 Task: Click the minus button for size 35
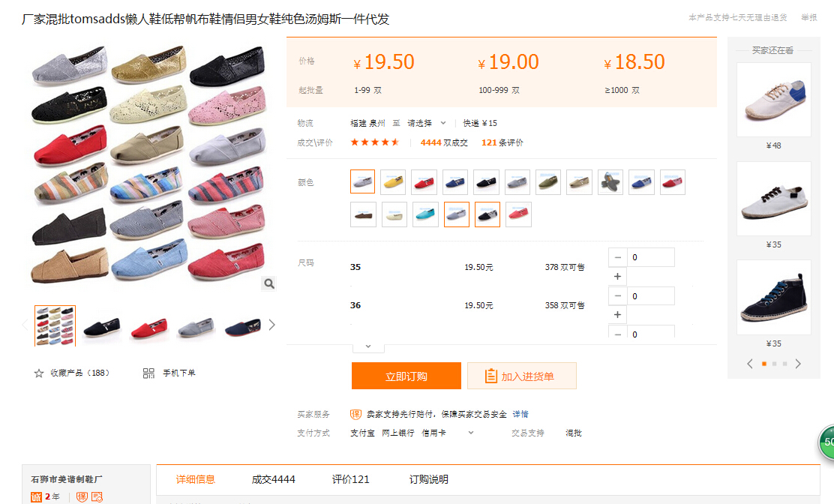(617, 257)
